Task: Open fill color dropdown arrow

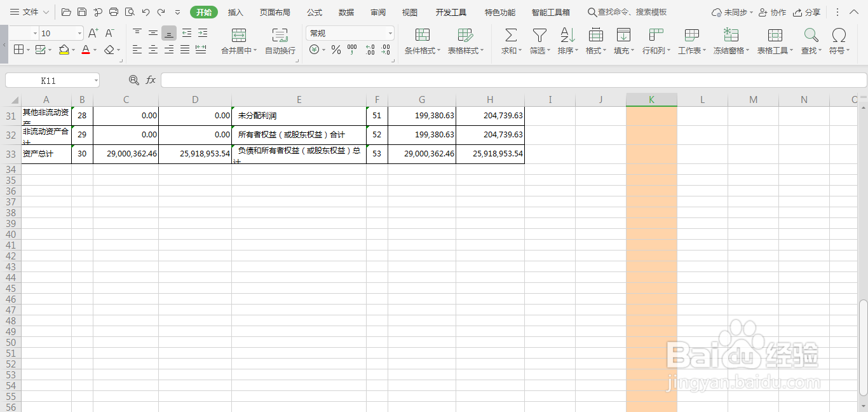Action: tap(73, 50)
